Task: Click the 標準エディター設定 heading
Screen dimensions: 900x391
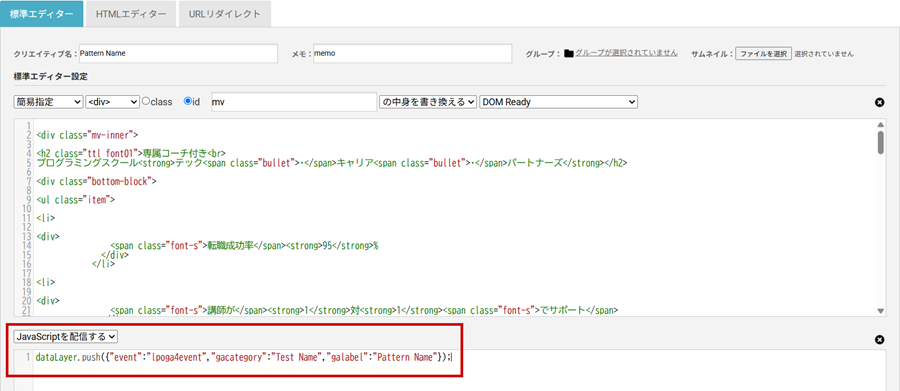Action: tap(51, 76)
